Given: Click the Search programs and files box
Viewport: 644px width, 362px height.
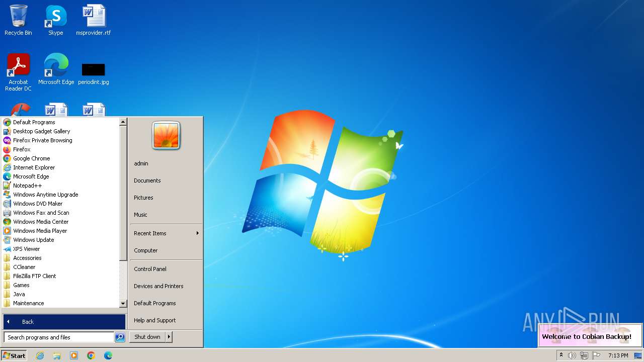Looking at the screenshot, I should point(59,337).
